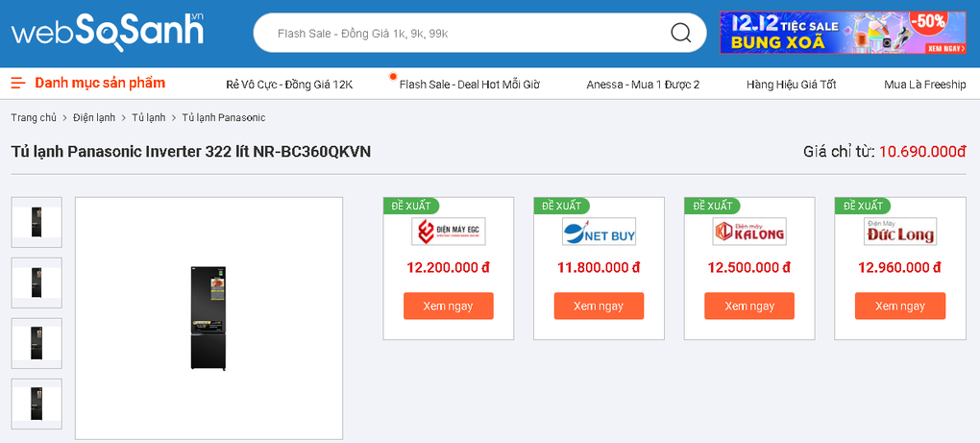Image resolution: width=980 pixels, height=443 pixels.
Task: Click the Đức Long store logo
Action: pos(900,232)
